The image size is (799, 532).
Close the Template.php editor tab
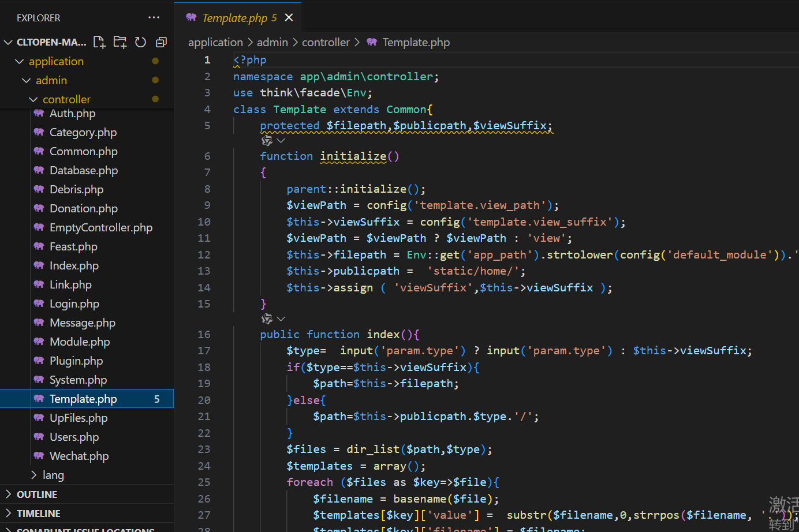289,18
